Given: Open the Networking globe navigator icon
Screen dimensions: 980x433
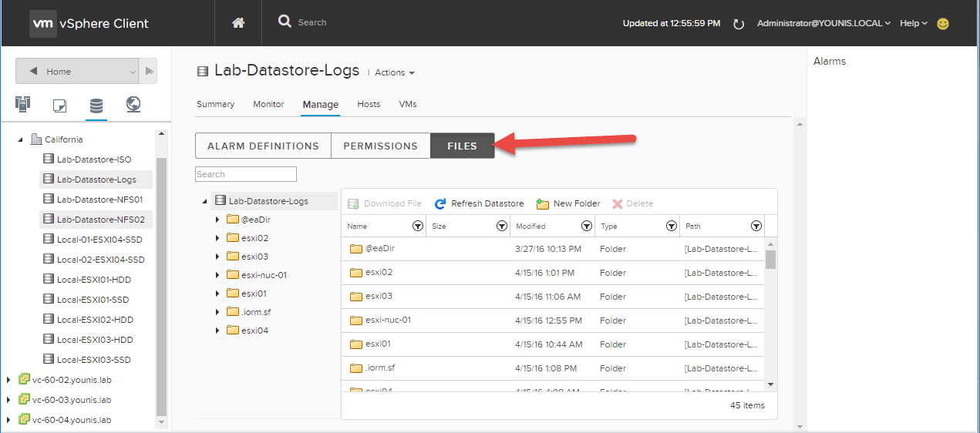Looking at the screenshot, I should (x=133, y=104).
